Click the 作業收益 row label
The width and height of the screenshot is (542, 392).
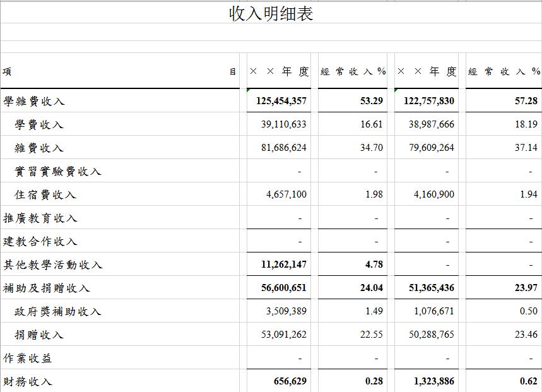coord(28,358)
